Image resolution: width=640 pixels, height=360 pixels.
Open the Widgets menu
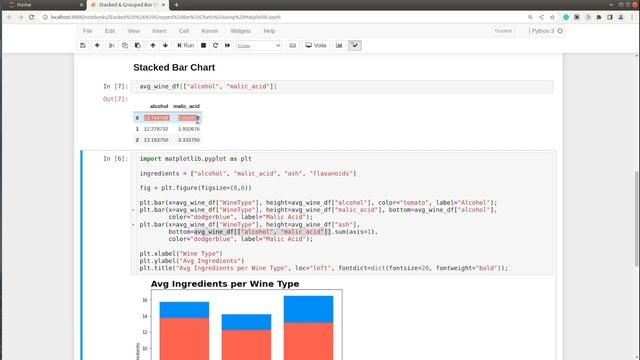[240, 31]
